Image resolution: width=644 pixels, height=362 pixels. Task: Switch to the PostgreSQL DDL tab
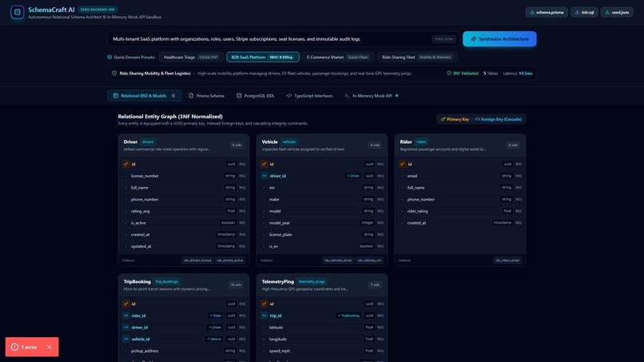[x=256, y=96]
